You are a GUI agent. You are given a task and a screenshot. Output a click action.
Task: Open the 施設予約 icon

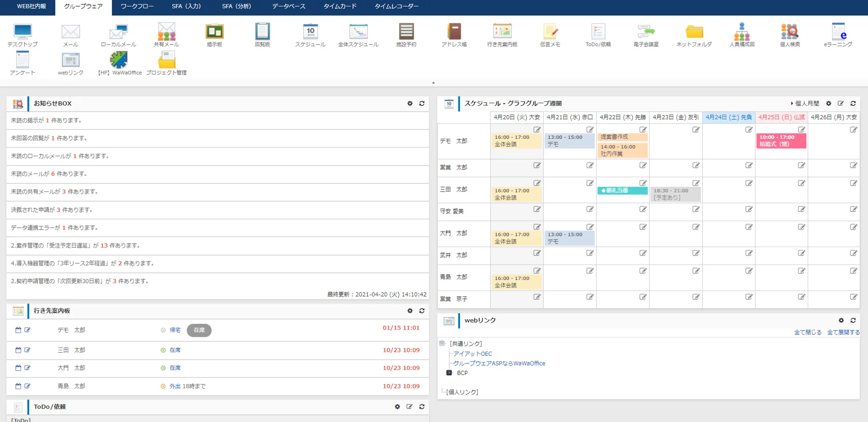406,35
